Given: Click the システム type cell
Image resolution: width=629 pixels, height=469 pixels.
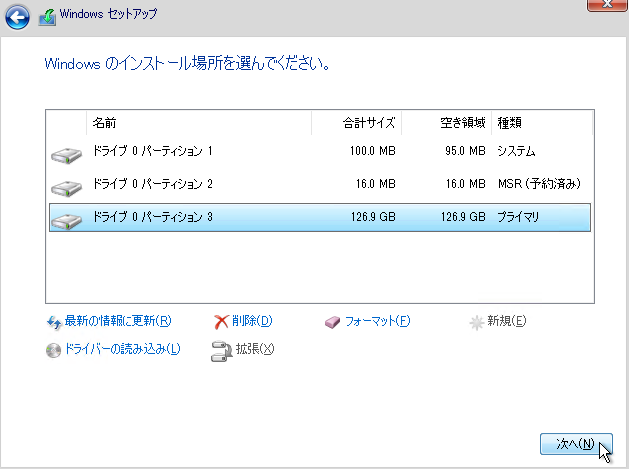Looking at the screenshot, I should pyautogui.click(x=516, y=151).
